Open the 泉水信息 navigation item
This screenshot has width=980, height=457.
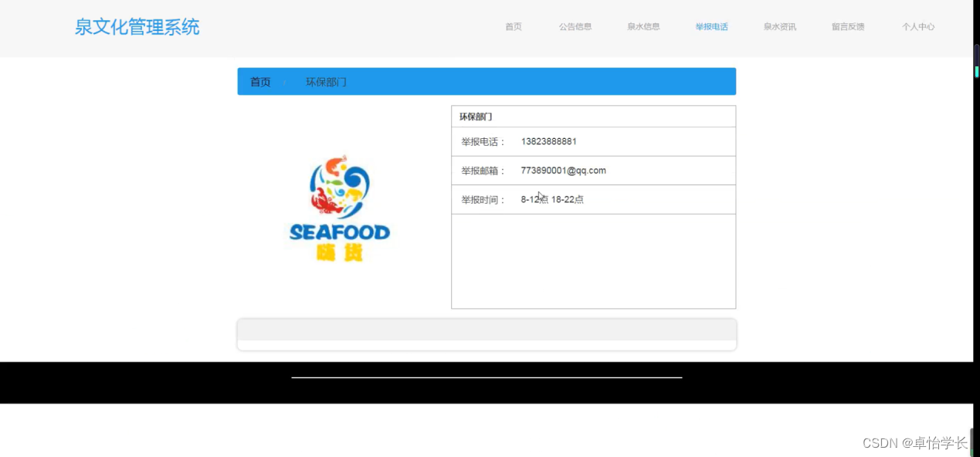[x=643, y=27]
